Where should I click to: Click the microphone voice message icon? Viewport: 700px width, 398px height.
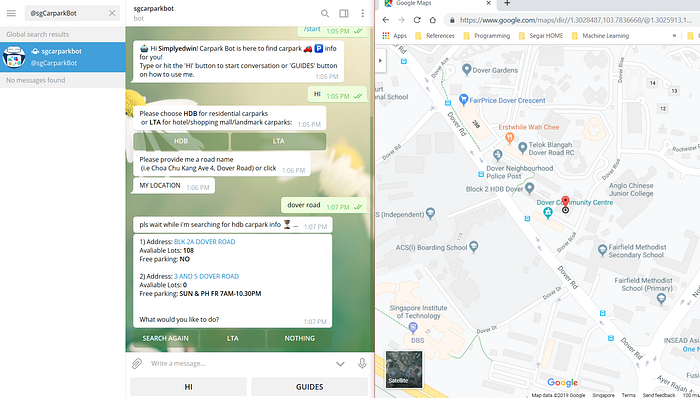(362, 363)
